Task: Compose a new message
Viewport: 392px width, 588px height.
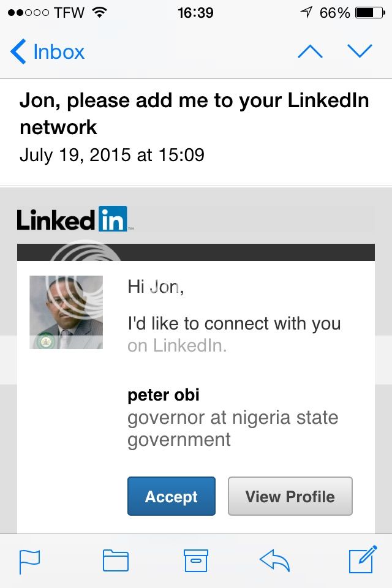Action: pyautogui.click(x=361, y=560)
